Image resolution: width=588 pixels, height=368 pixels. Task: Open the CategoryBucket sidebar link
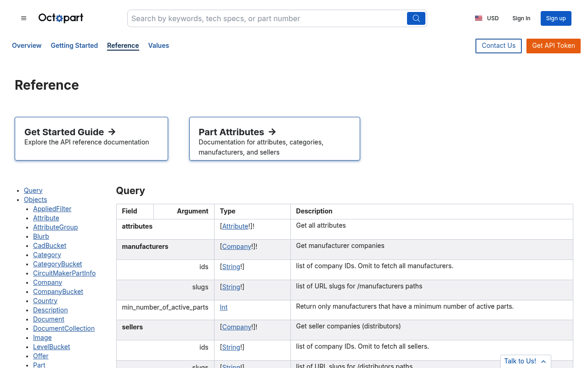tap(57, 264)
